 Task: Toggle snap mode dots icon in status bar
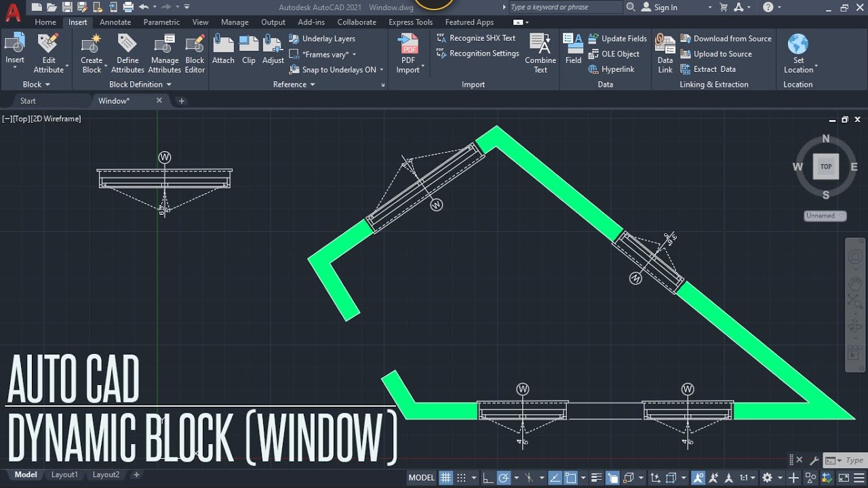462,477
